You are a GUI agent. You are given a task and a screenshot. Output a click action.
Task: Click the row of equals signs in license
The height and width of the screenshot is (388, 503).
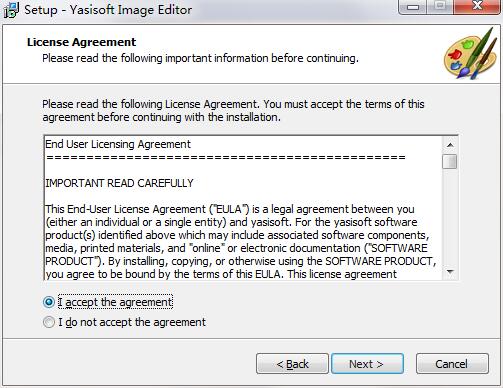[x=226, y=157]
